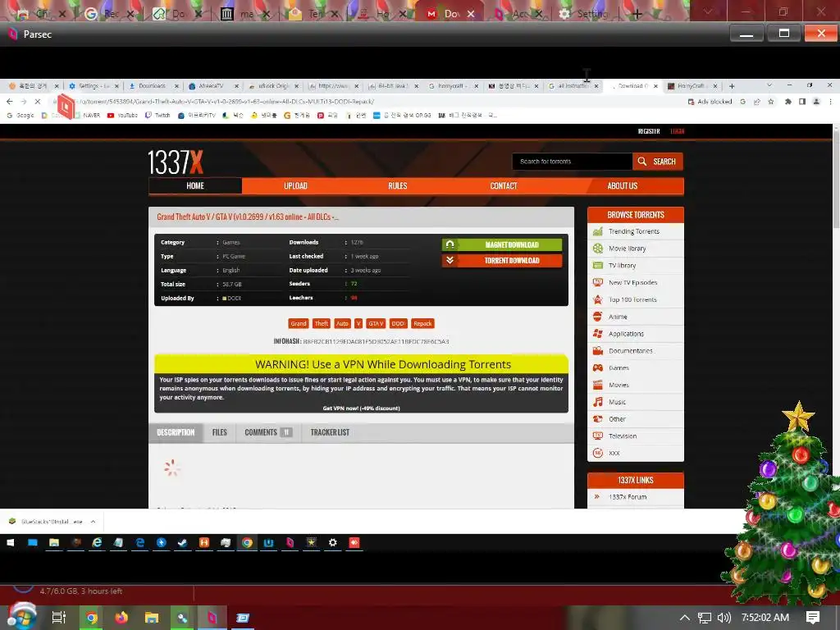
Task: Click the LOGIN link at top
Action: [x=677, y=131]
